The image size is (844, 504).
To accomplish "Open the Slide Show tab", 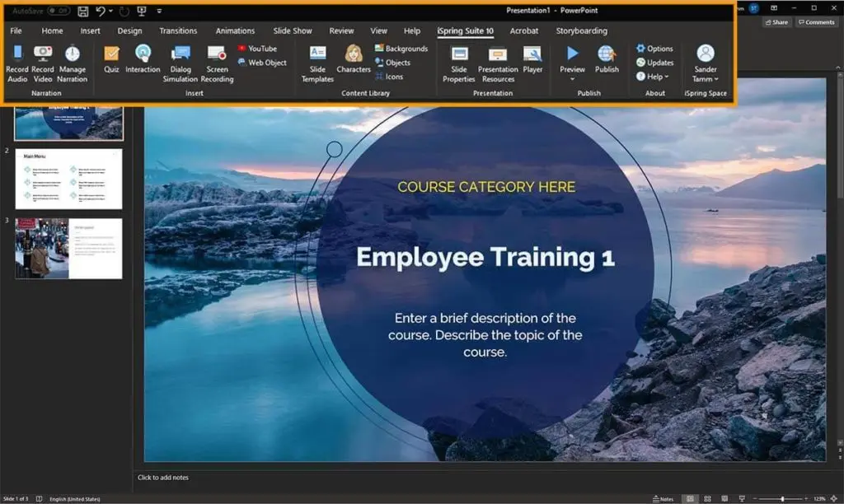I will [x=293, y=30].
